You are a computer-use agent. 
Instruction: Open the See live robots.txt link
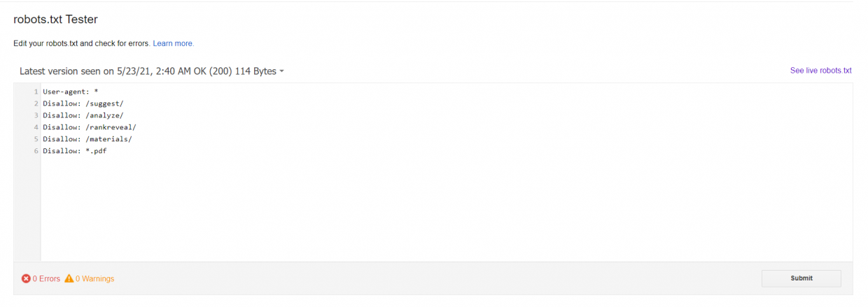(x=820, y=71)
